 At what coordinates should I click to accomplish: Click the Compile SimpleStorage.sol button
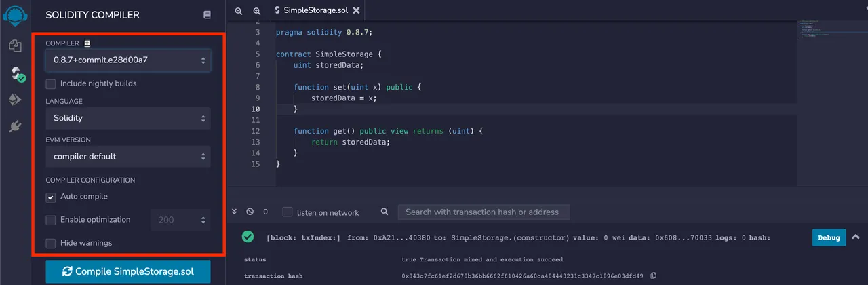click(x=128, y=271)
